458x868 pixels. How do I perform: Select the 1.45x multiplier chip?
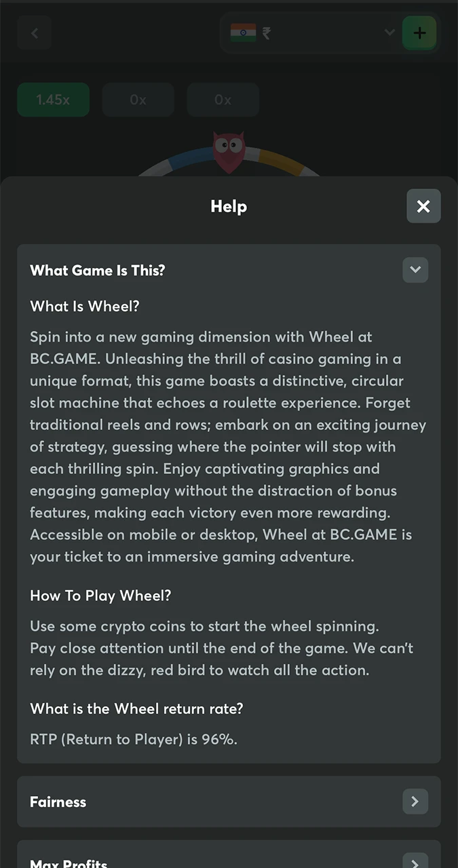point(53,100)
